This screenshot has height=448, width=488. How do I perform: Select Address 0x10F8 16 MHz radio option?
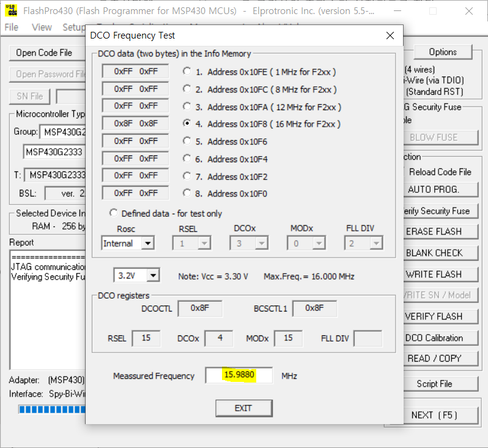[x=187, y=124]
